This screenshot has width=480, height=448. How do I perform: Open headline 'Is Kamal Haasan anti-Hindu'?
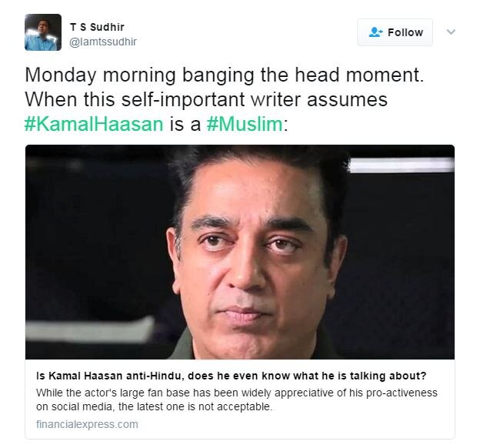point(231,376)
